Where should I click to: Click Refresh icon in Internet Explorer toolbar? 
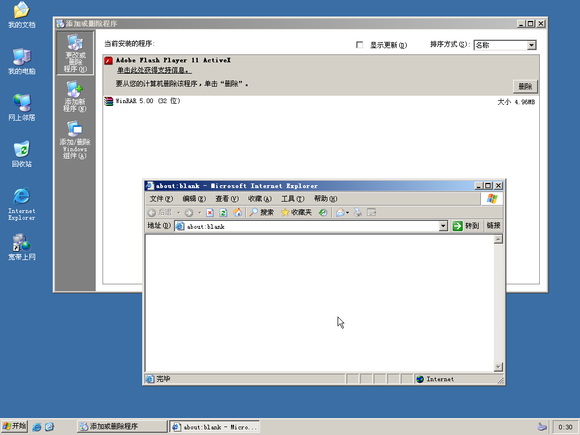(223, 212)
